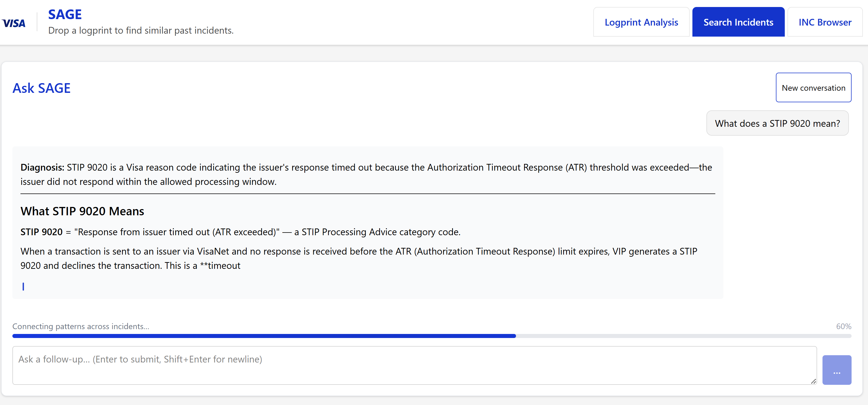Click the Ask SAGE heading
Image resolution: width=868 pixels, height=405 pixels.
41,88
